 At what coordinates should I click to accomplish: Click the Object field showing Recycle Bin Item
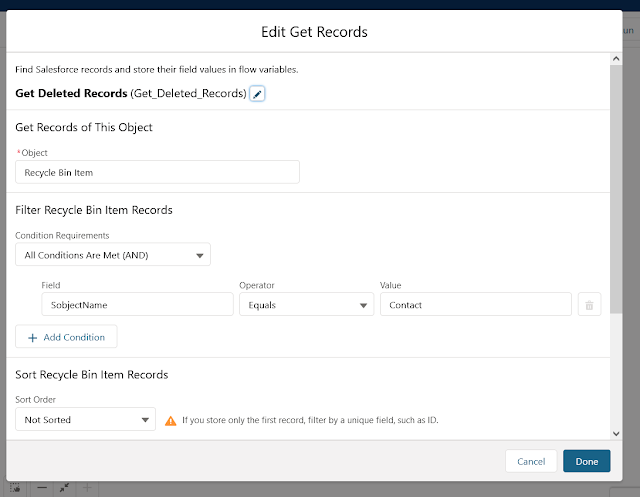157,172
